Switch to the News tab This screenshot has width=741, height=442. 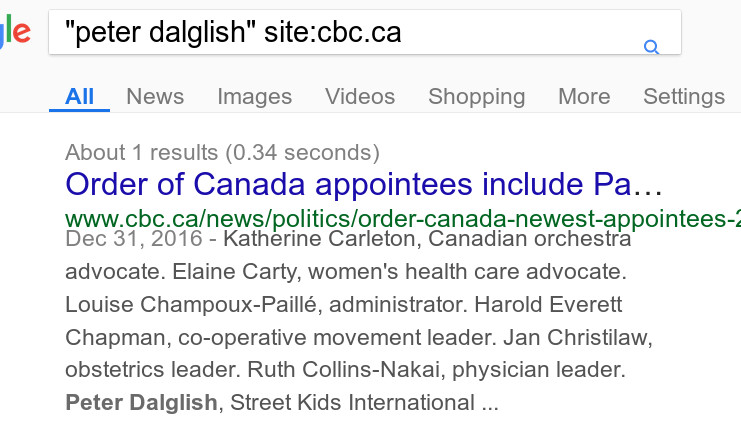click(x=155, y=97)
